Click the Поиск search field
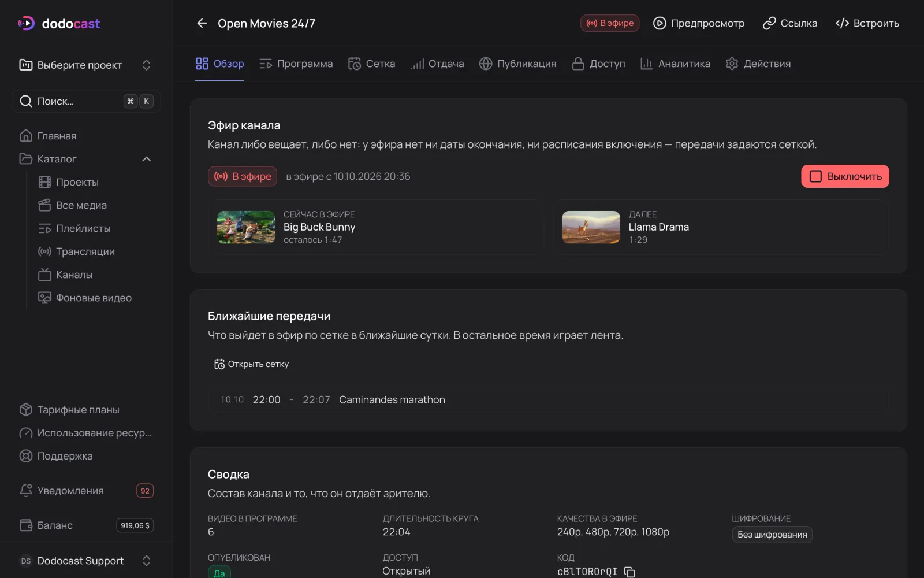 pyautogui.click(x=86, y=101)
